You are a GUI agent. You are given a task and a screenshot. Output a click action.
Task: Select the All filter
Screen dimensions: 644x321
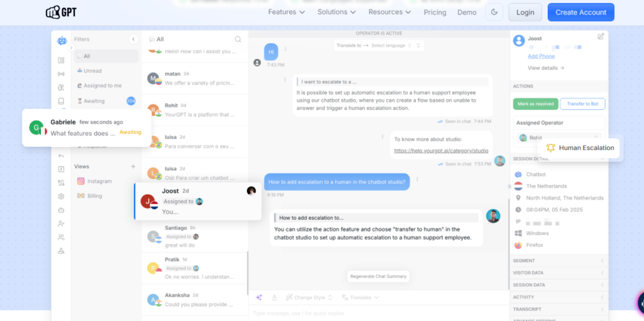tap(106, 57)
